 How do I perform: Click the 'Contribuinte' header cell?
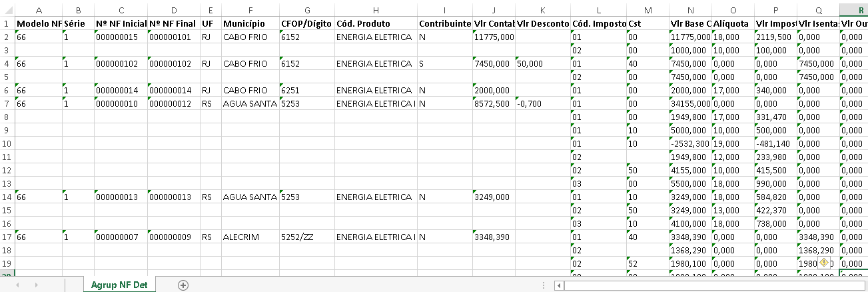(445, 23)
